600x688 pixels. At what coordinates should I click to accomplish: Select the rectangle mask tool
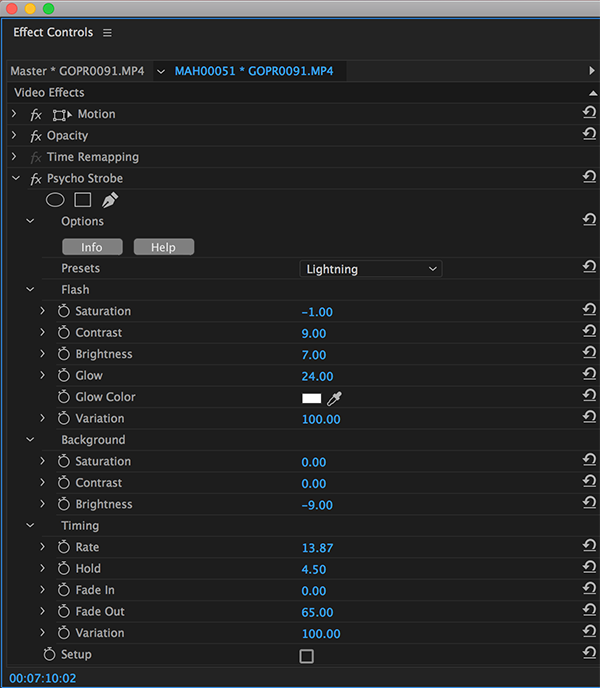pyautogui.click(x=82, y=200)
